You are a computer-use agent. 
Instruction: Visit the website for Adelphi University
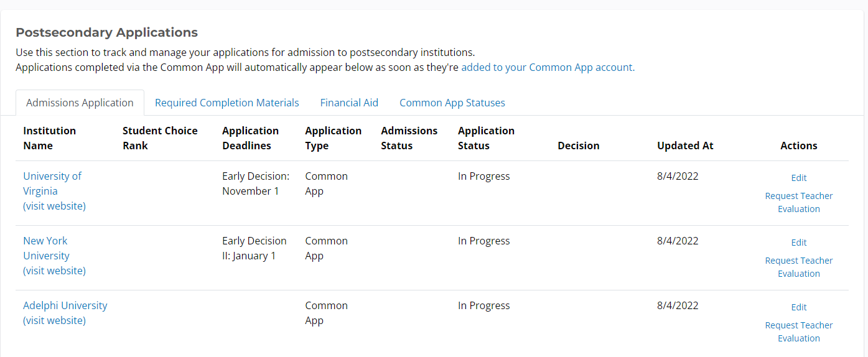click(x=54, y=320)
